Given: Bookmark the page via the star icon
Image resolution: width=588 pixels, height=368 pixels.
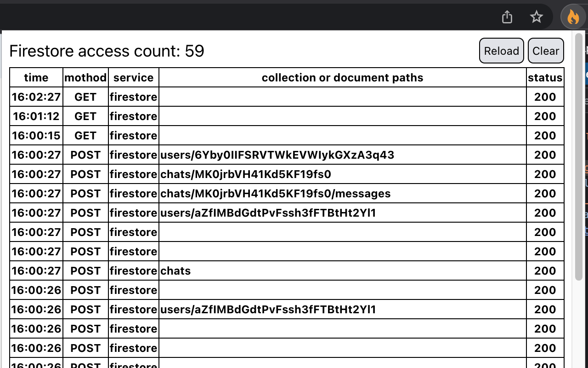Looking at the screenshot, I should (536, 17).
